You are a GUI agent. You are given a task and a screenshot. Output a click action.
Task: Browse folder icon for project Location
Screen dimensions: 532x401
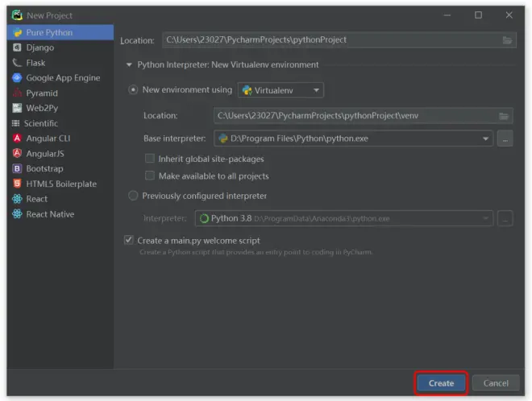[507, 40]
